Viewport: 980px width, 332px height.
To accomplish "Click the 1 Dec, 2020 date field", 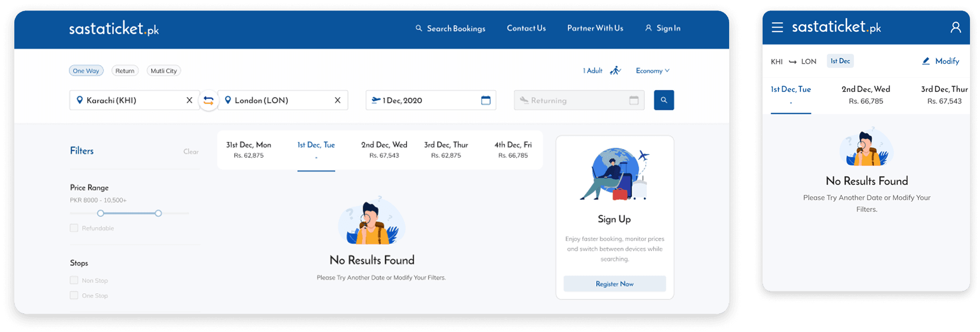I will (431, 100).
